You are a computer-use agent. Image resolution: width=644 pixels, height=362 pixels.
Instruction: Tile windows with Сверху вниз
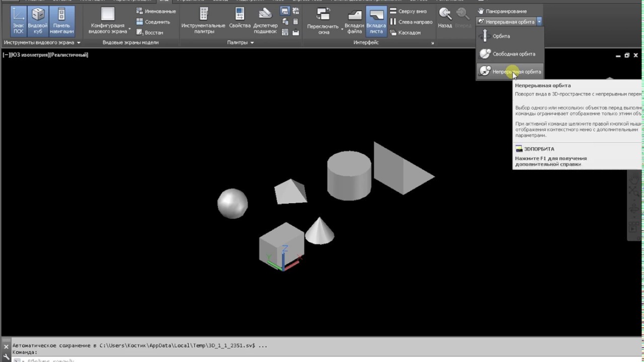(x=408, y=11)
